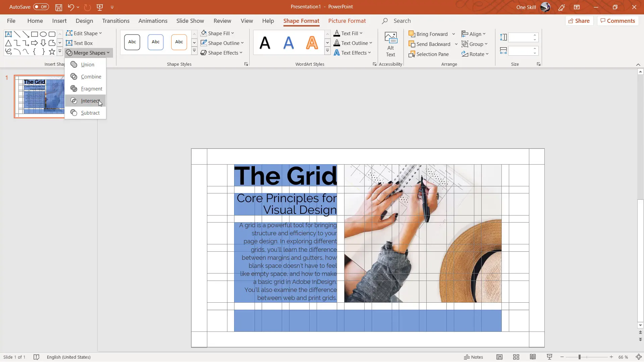Open Shape Effects dropdown
Viewport: 644px width, 362px height.
[x=221, y=53]
